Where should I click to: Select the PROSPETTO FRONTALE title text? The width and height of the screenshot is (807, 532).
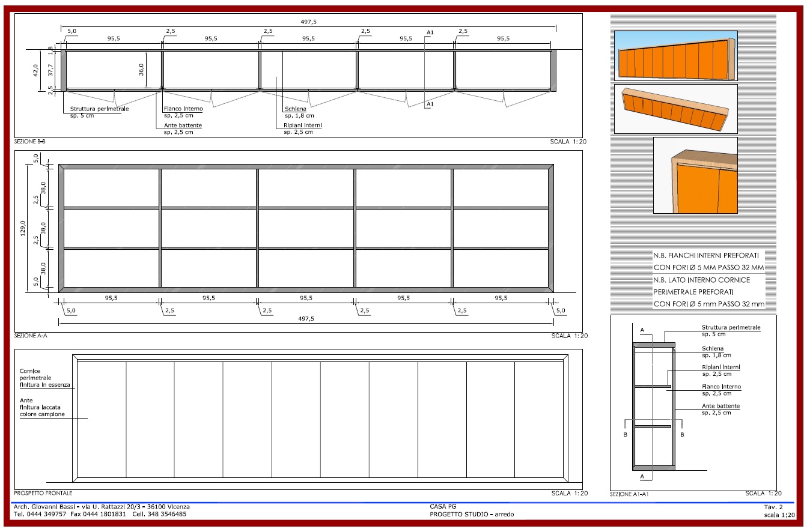[x=43, y=494]
